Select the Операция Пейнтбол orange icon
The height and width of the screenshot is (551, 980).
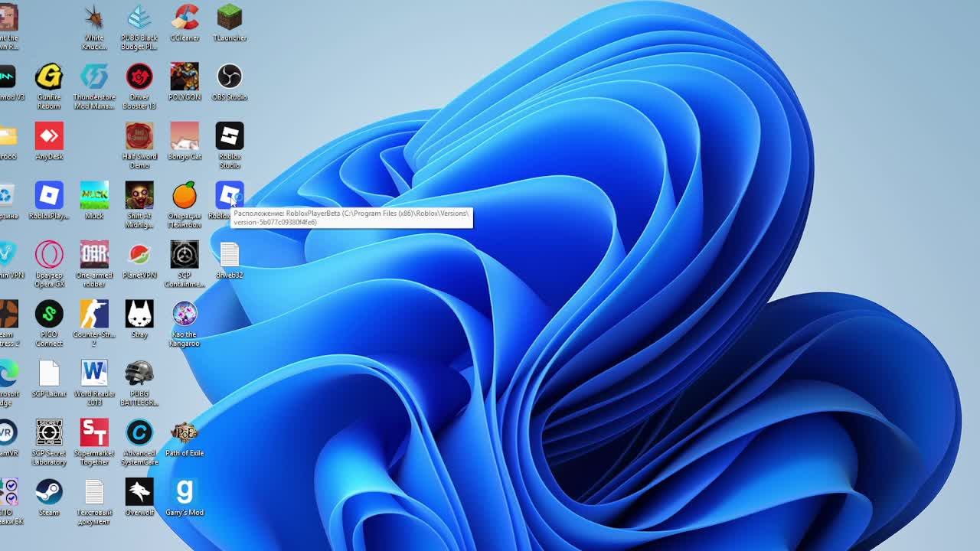point(185,205)
